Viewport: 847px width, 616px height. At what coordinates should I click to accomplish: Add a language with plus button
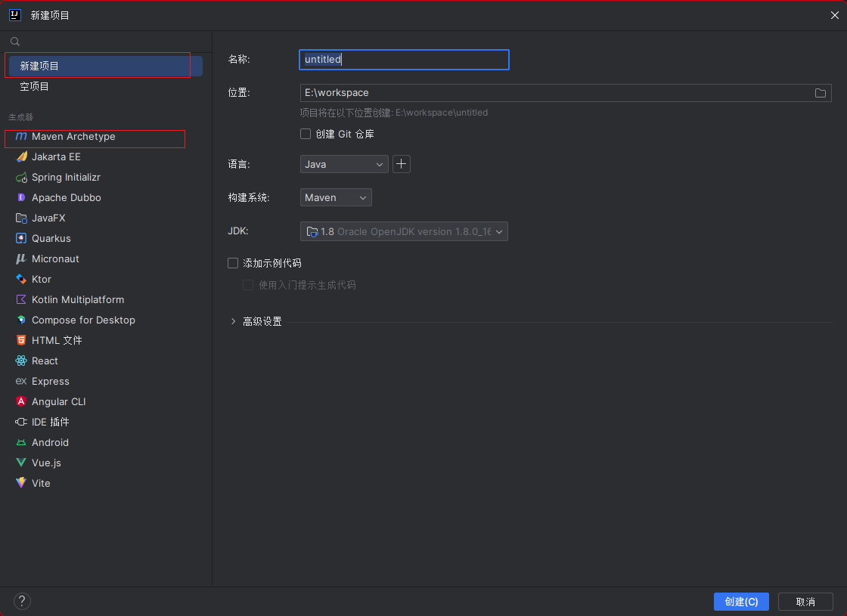point(402,164)
